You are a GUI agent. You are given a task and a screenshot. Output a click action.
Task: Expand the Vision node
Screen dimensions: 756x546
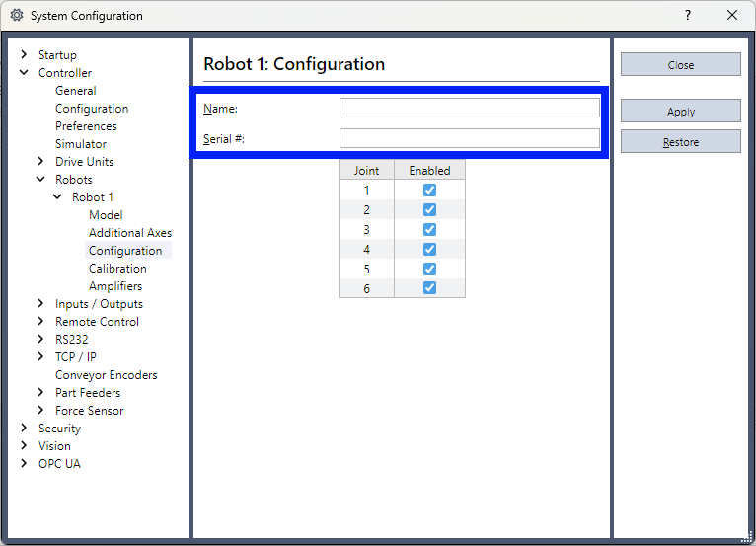point(24,445)
